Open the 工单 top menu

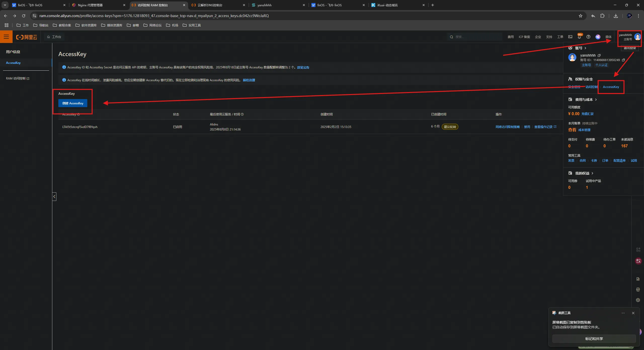coord(560,37)
